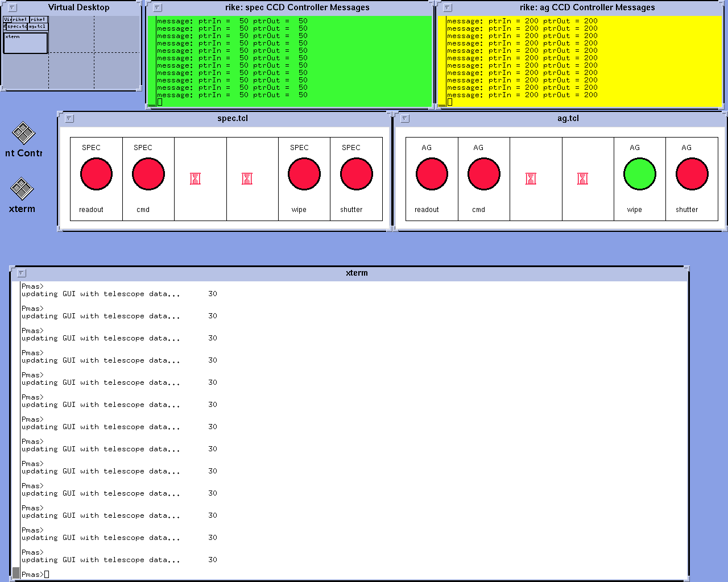The height and width of the screenshot is (582, 728).
Task: Open window menu of ag.tcl
Action: click(405, 119)
